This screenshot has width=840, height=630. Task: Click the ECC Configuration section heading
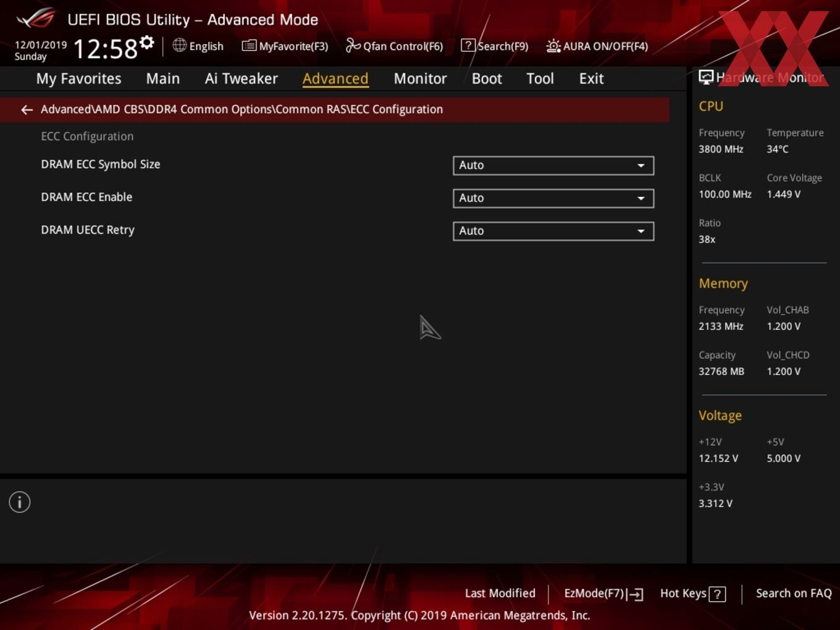(87, 136)
